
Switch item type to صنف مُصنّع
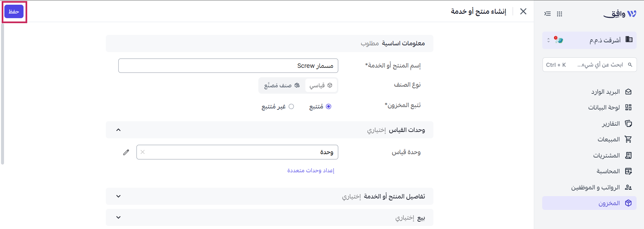pyautogui.click(x=282, y=85)
